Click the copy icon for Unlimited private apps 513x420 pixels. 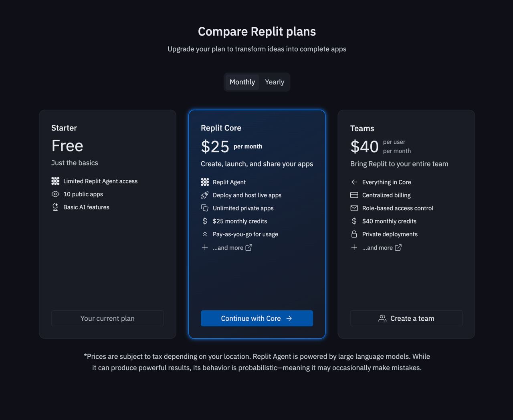click(205, 208)
